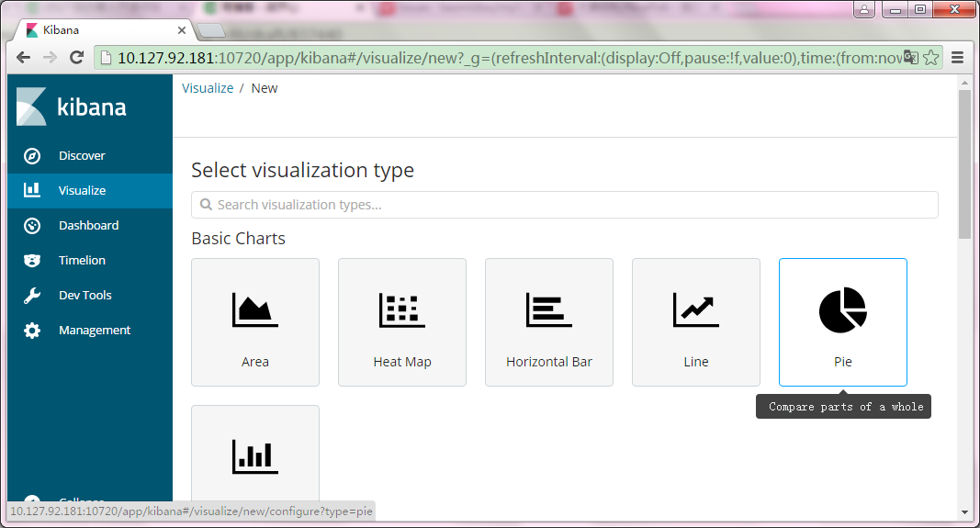Close the Kibana browser tab
The height and width of the screenshot is (528, 980).
pos(181,30)
